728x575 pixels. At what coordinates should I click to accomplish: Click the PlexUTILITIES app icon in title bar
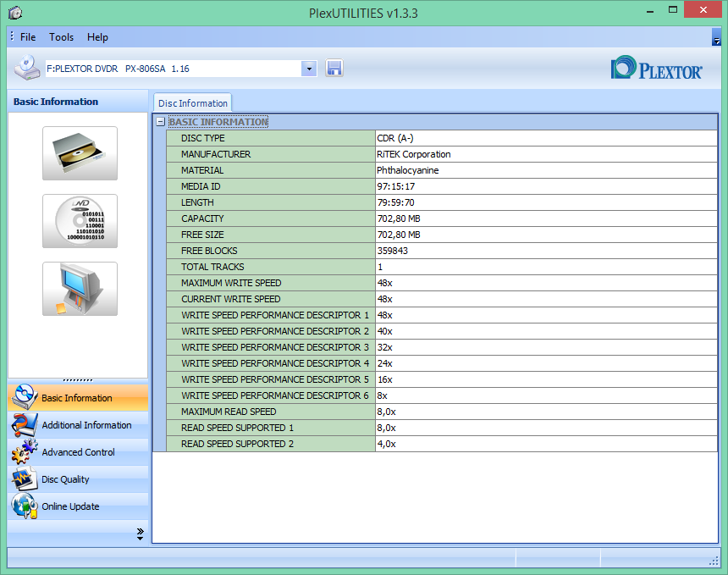[x=15, y=13]
